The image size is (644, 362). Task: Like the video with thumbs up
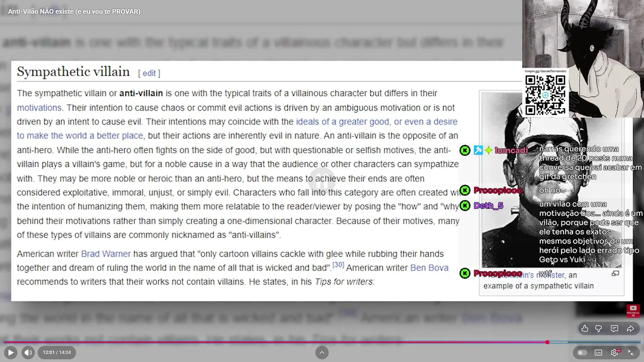coord(585,328)
